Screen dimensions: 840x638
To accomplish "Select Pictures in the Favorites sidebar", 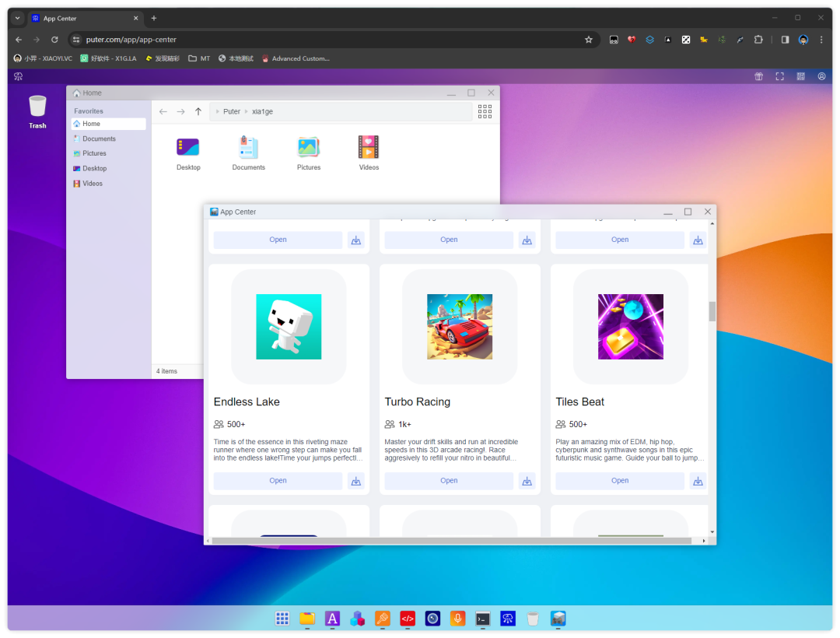I will point(108,153).
